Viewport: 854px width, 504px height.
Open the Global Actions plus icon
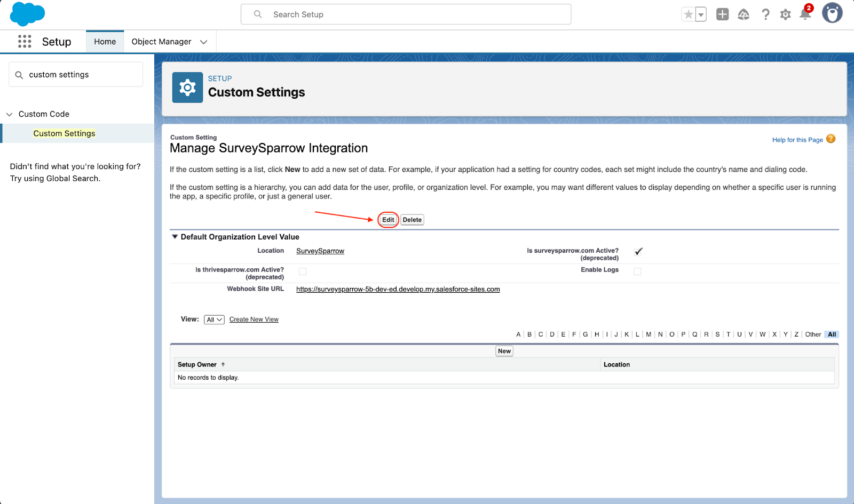pyautogui.click(x=722, y=14)
